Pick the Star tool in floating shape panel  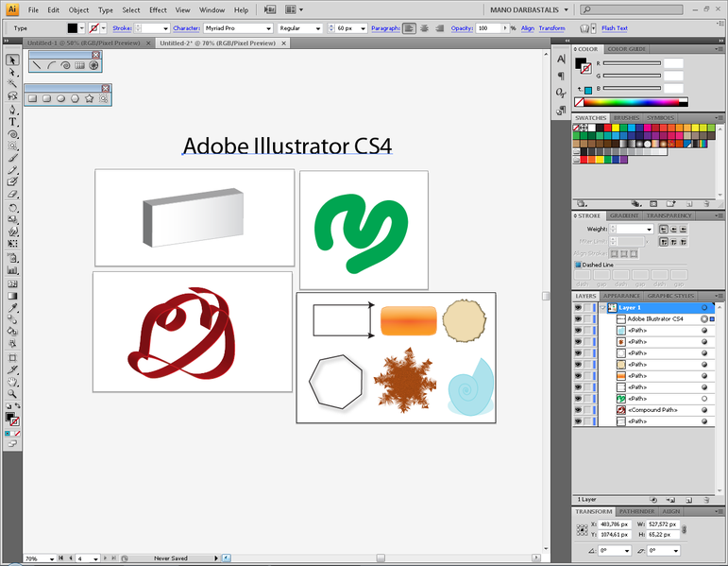[x=89, y=97]
